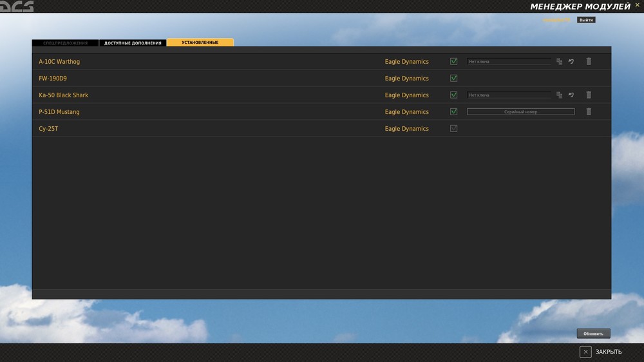Image resolution: width=644 pixels, height=362 pixels.
Task: Delete the A-10C Warthog module with trash icon
Action: pyautogui.click(x=589, y=61)
